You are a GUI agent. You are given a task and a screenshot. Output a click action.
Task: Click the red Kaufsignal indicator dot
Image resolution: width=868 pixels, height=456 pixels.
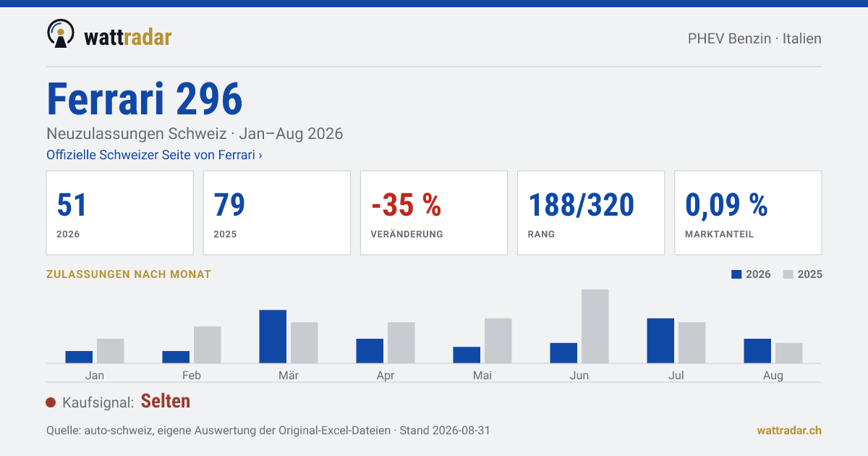[51, 402]
